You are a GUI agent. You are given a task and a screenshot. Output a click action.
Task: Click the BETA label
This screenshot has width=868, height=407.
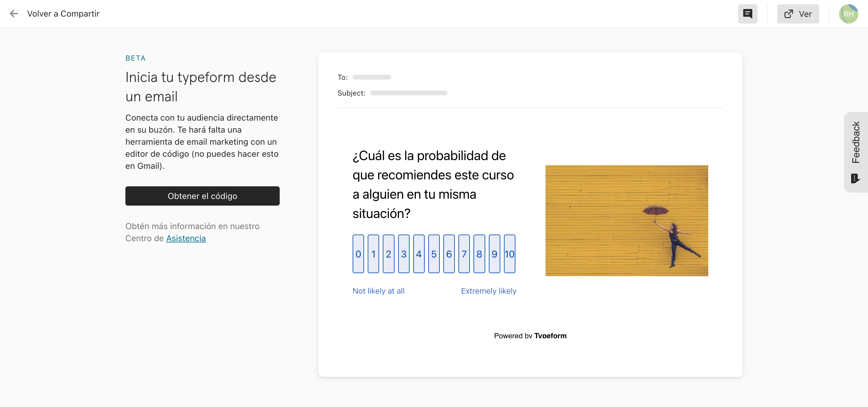[135, 58]
